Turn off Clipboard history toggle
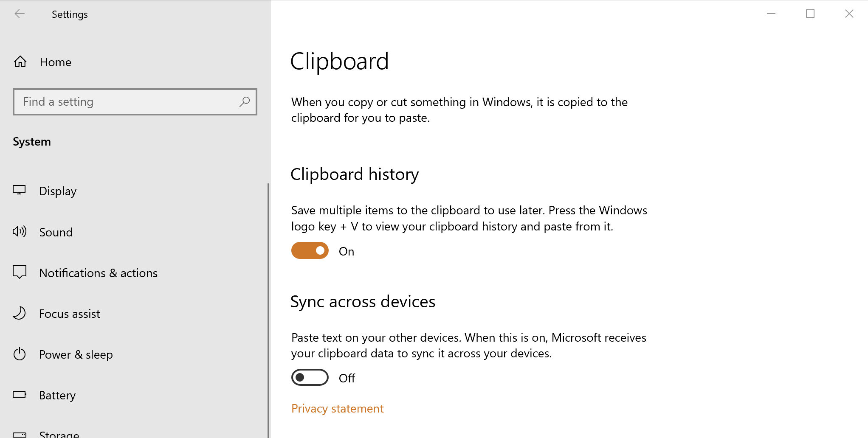 [310, 250]
